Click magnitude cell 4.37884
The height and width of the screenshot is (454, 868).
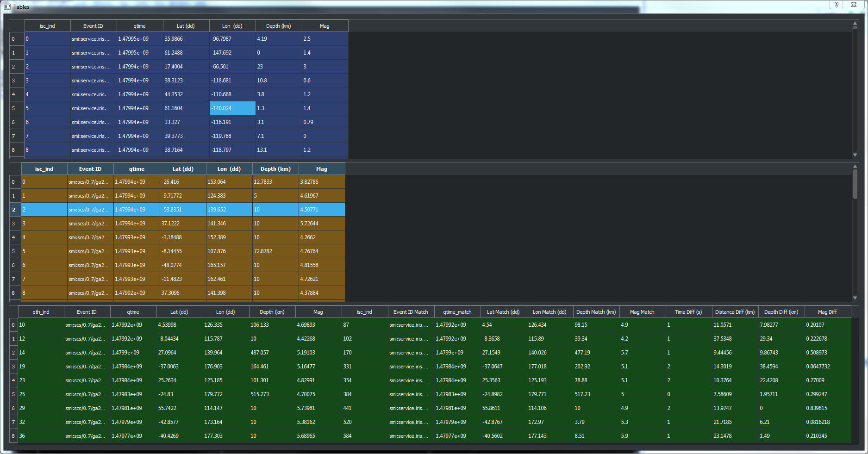[322, 293]
